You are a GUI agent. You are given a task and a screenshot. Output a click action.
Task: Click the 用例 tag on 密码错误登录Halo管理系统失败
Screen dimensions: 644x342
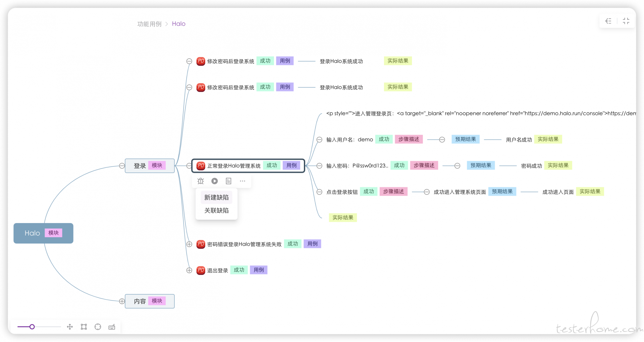[312, 244]
